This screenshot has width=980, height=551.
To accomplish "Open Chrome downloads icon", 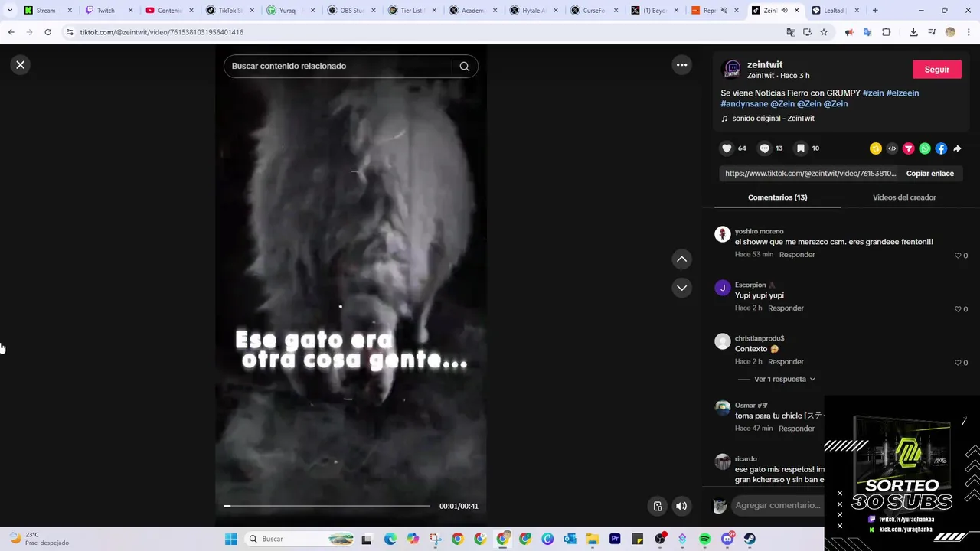I will (x=913, y=32).
